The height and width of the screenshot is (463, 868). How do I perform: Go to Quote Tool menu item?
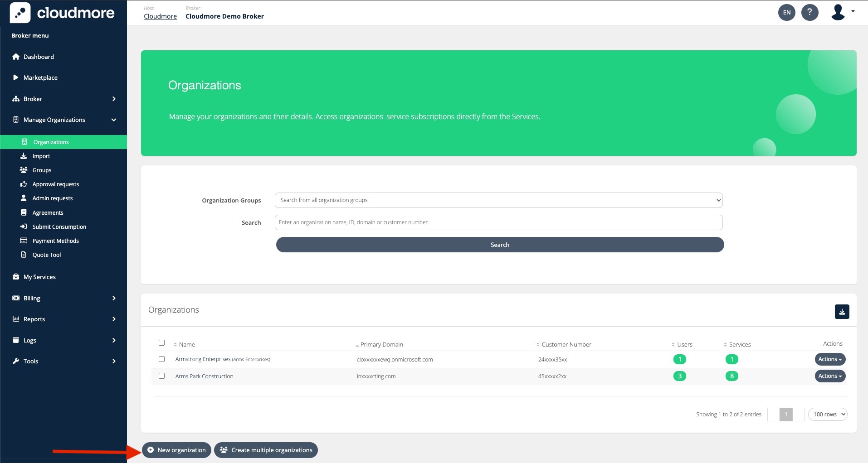(46, 255)
